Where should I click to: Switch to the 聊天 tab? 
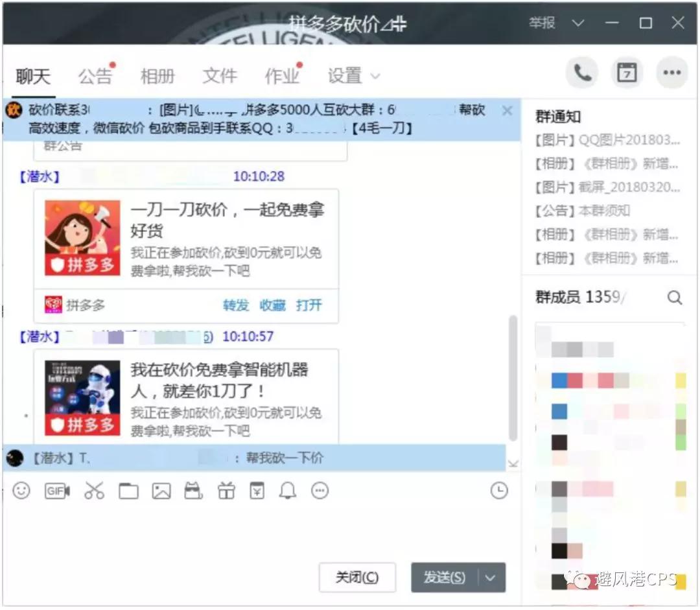[x=33, y=76]
